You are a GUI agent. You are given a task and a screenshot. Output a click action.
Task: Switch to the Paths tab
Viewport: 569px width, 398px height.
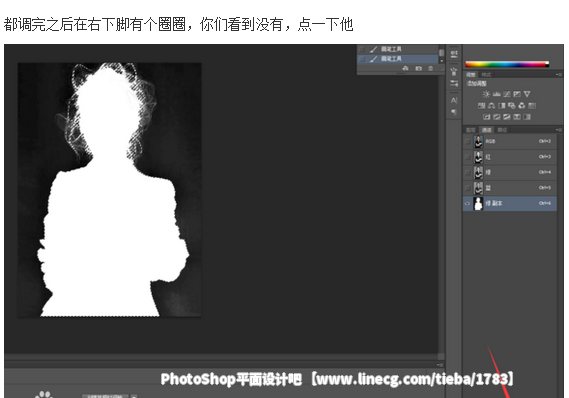pos(502,130)
